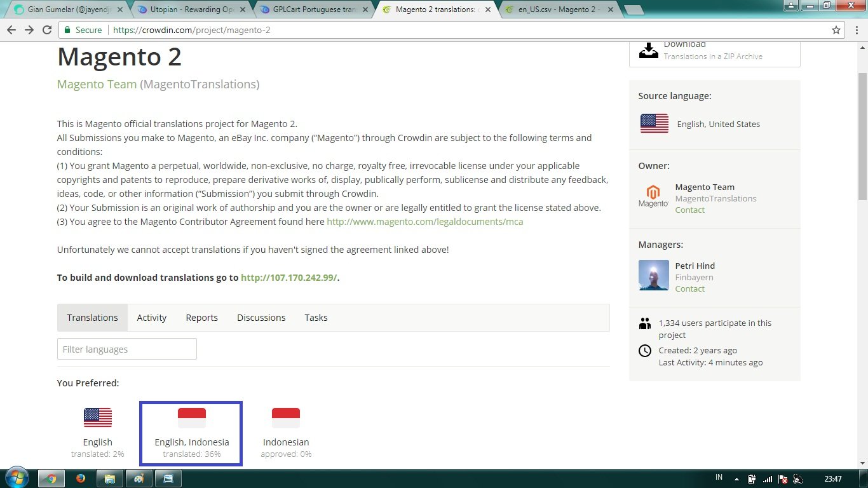Open the Discussions tab
Image resolution: width=868 pixels, height=488 pixels.
pos(261,318)
